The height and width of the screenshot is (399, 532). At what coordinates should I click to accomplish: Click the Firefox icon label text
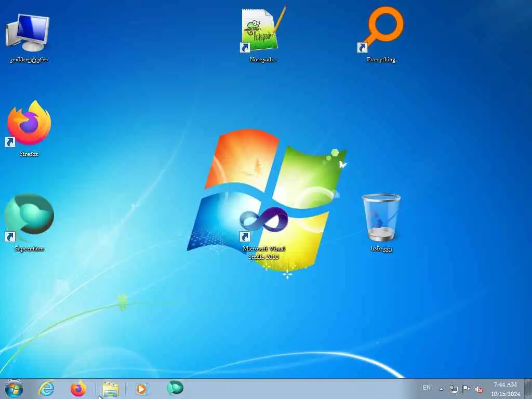click(29, 154)
